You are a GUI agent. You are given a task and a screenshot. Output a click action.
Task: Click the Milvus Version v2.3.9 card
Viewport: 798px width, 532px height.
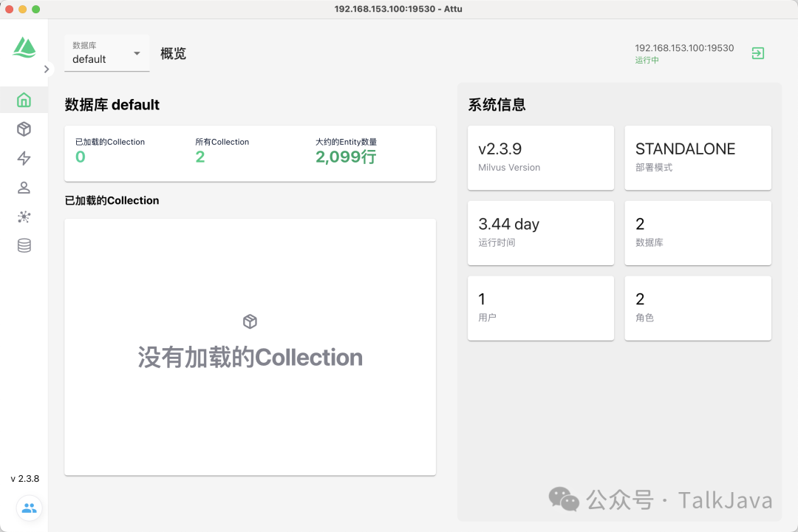tap(540, 157)
